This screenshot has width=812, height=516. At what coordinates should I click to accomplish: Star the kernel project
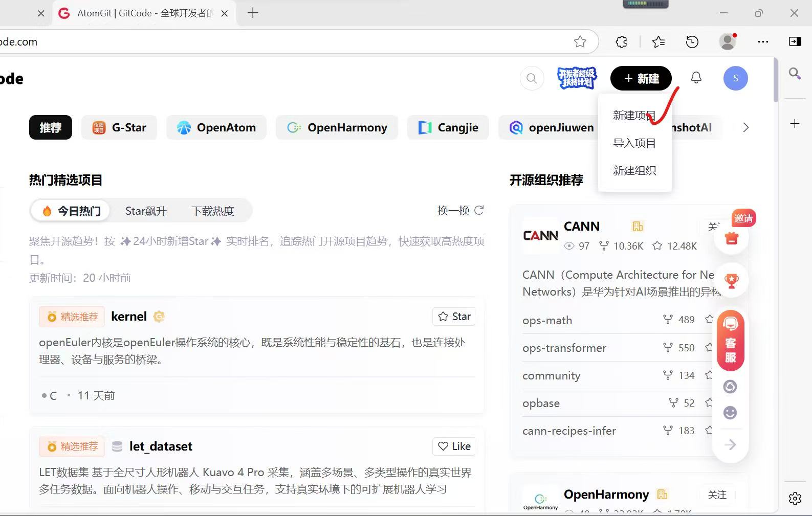454,317
